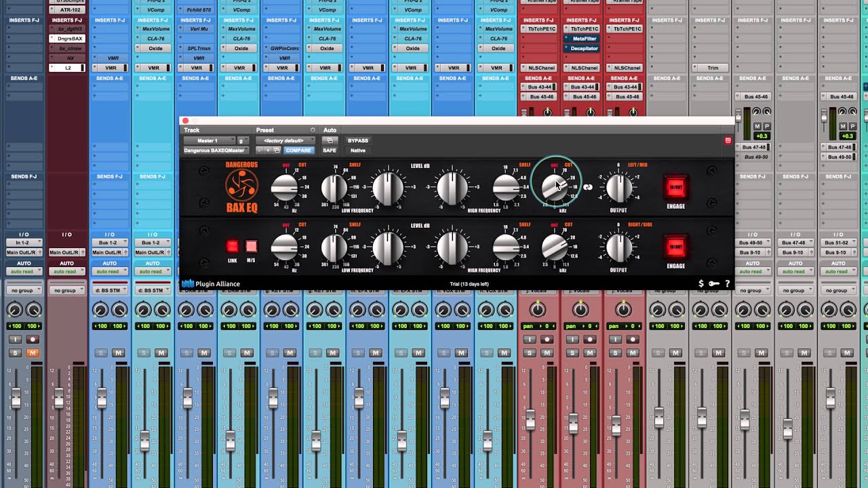The height and width of the screenshot is (488, 868).
Task: Open the question mark help icon
Action: 727,284
